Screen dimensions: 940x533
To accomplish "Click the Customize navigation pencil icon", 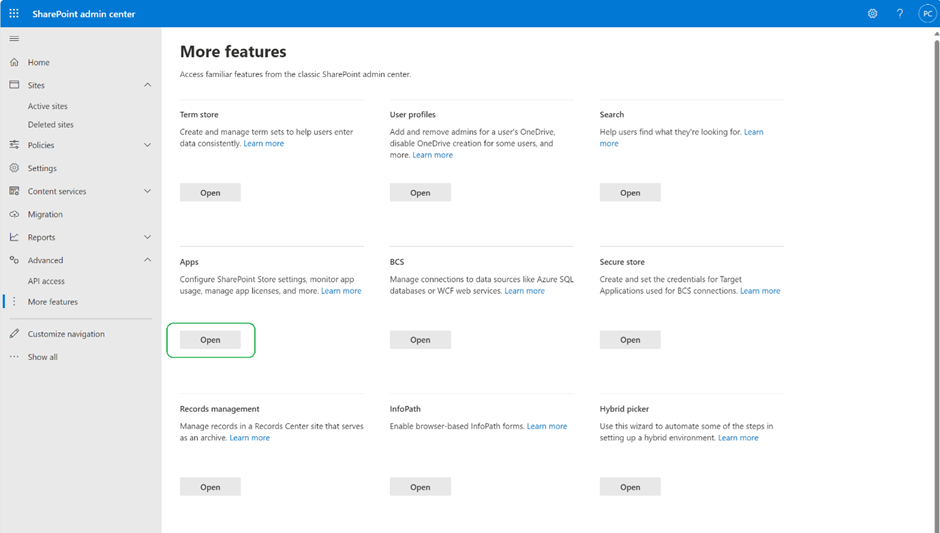I will coord(14,333).
